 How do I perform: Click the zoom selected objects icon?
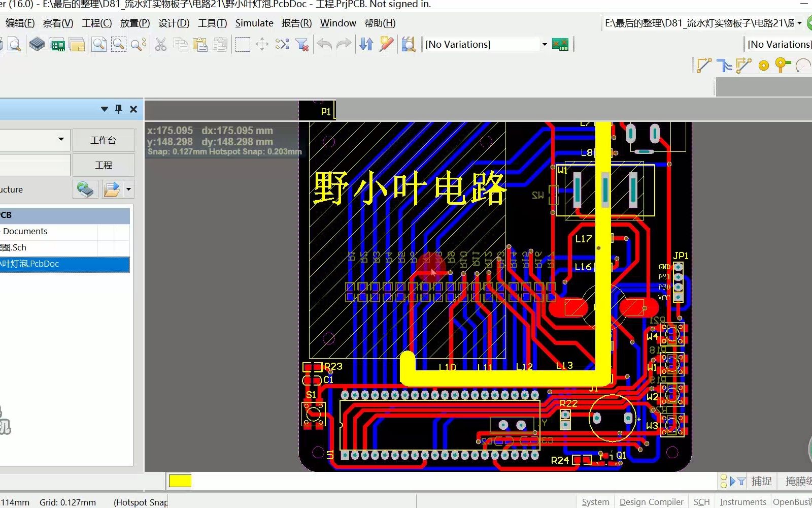138,45
